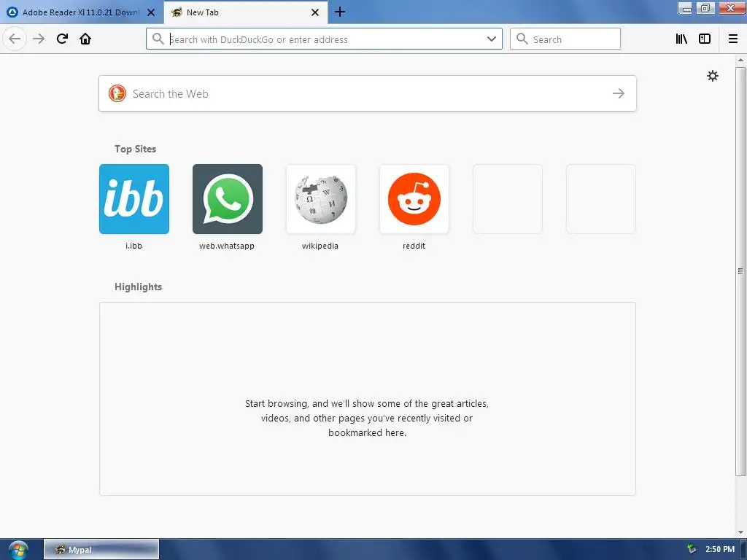Open a new tab with plus
747x560 pixels.
[340, 12]
